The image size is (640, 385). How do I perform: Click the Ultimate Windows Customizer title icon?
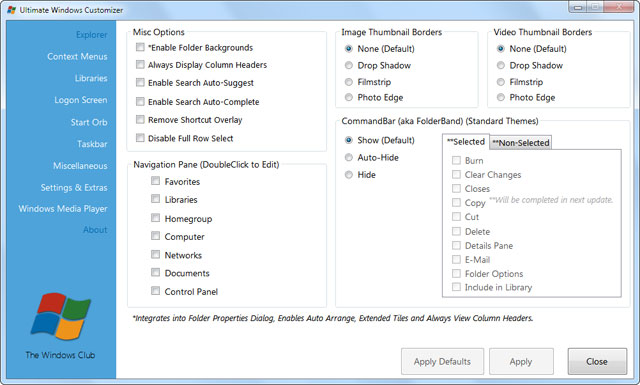click(11, 10)
